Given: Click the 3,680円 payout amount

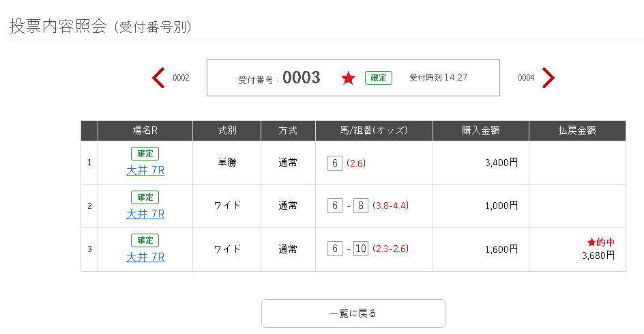Looking at the screenshot, I should tap(598, 255).
